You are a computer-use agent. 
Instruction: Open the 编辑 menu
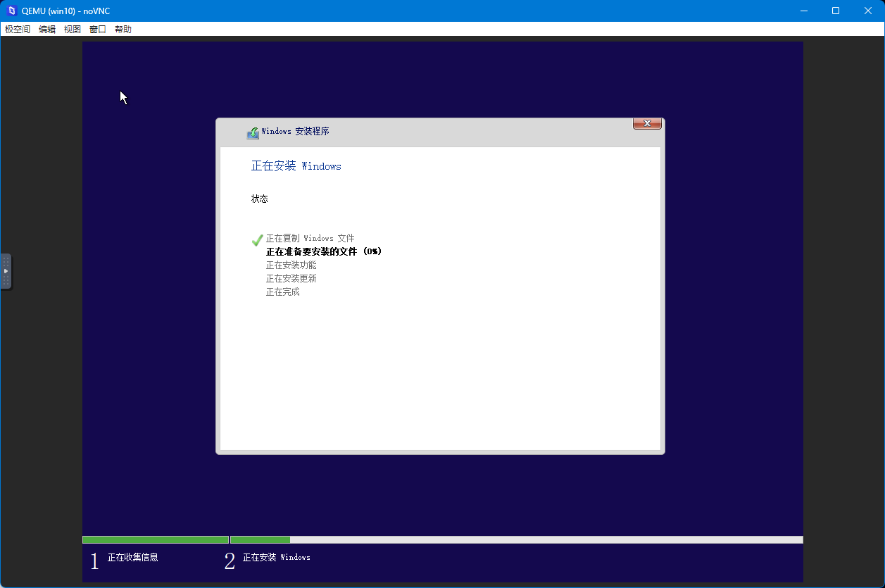click(x=47, y=30)
